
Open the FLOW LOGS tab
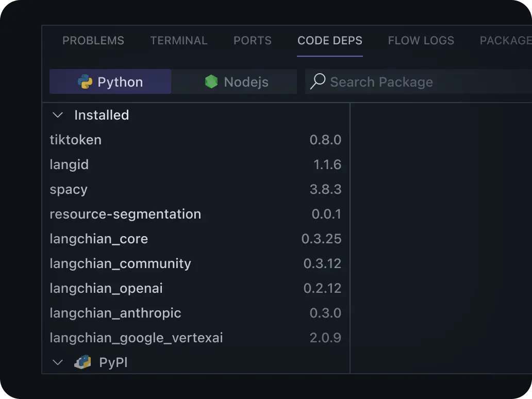point(421,40)
